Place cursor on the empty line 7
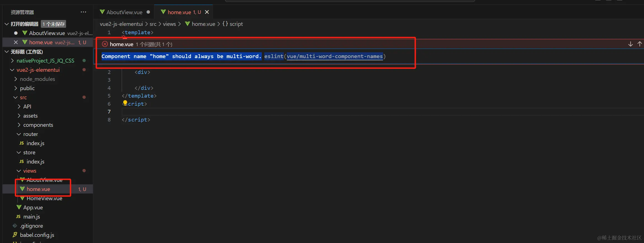 [383, 111]
